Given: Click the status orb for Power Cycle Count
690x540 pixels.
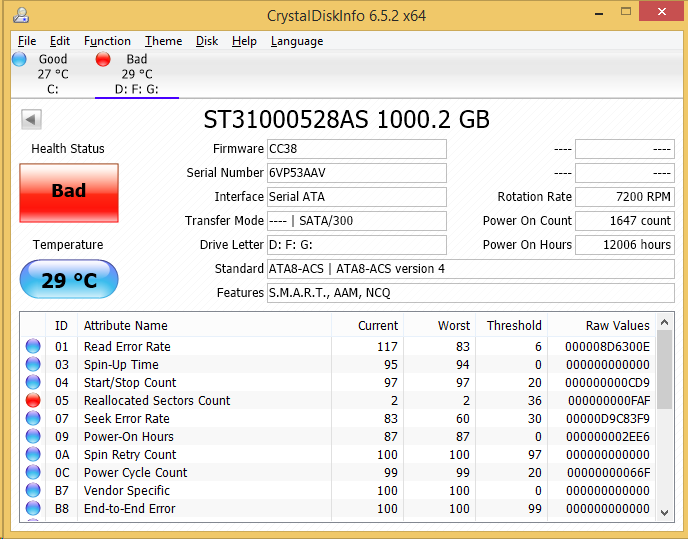Looking at the screenshot, I should (33, 472).
